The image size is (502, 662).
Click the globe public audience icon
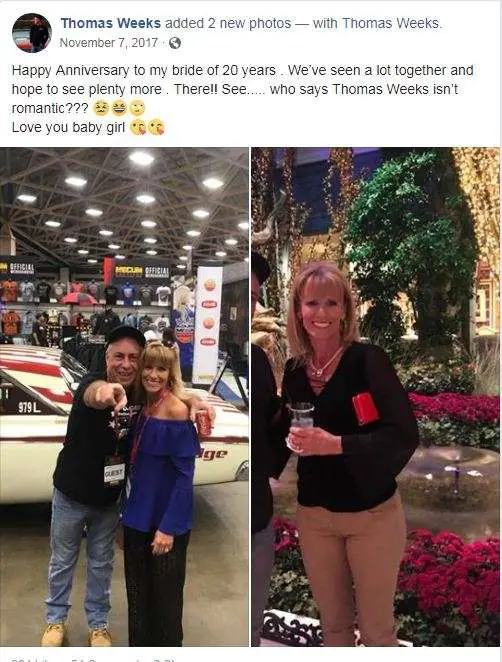pyautogui.click(x=175, y=43)
